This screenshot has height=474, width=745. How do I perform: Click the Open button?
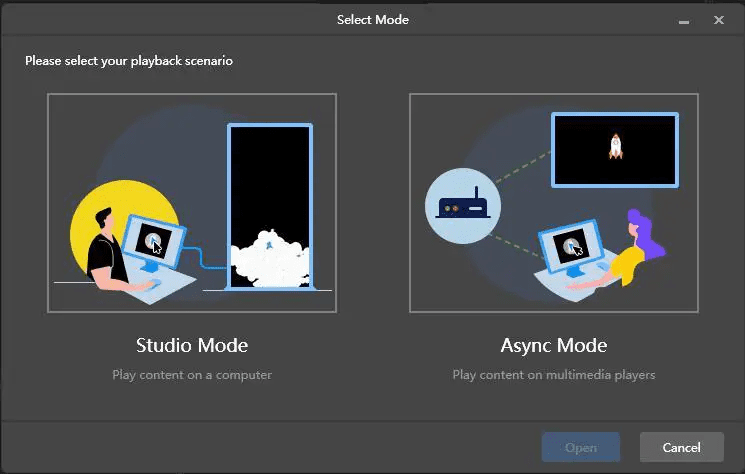581,447
